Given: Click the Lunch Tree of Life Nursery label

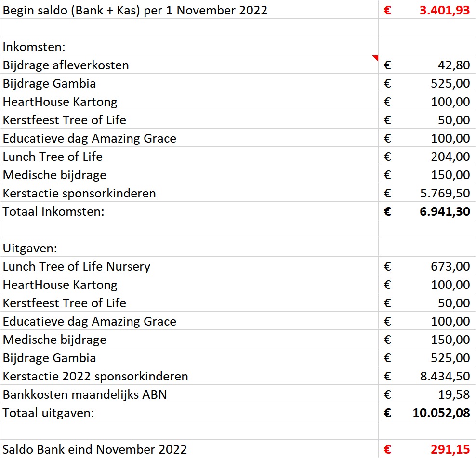Looking at the screenshot, I should (77, 266).
